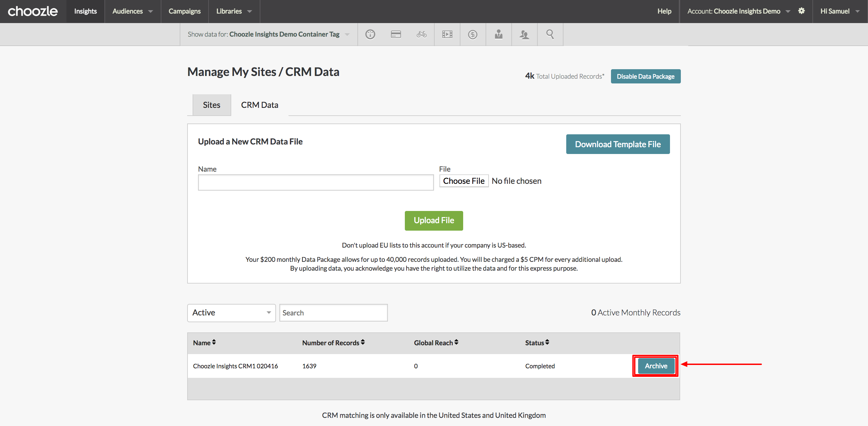
Task: Focus the Search records field
Action: (x=333, y=313)
